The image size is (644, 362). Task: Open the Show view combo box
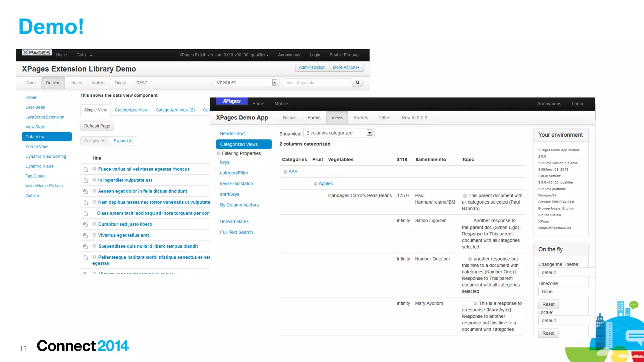(369, 133)
